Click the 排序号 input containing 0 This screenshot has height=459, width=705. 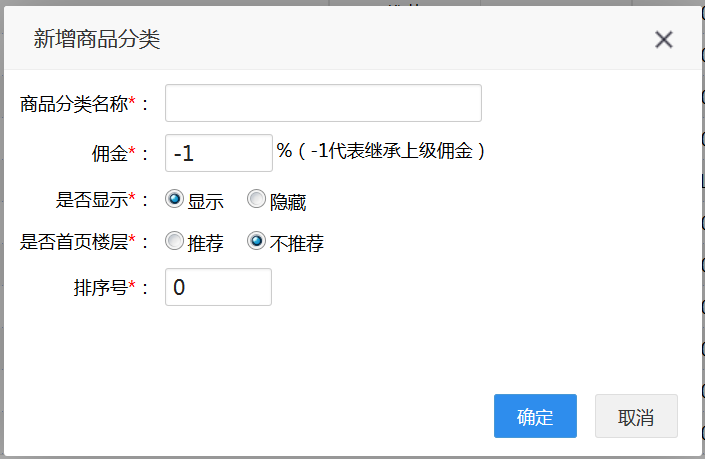pos(219,287)
